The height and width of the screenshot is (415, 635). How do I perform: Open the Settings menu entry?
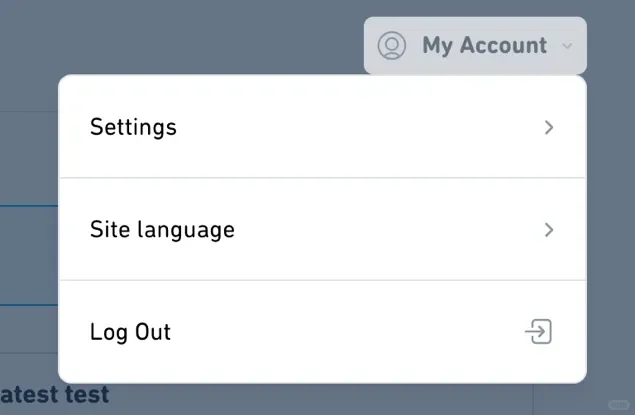[x=322, y=127]
